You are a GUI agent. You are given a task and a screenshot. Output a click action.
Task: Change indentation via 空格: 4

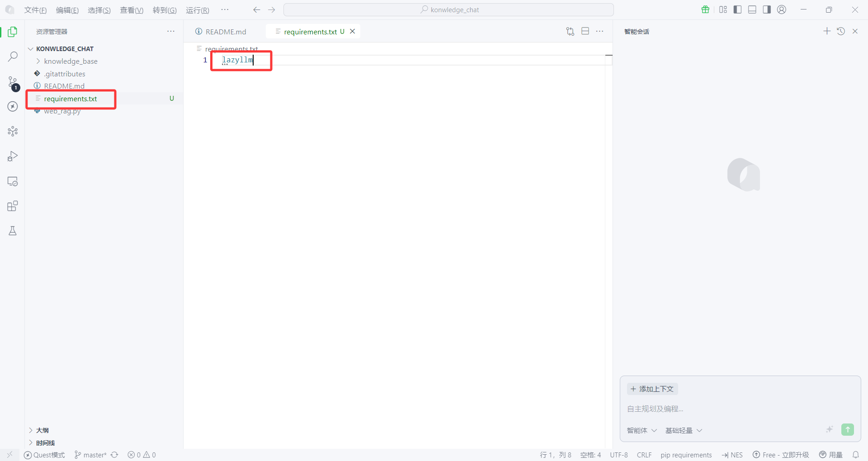pyautogui.click(x=590, y=455)
